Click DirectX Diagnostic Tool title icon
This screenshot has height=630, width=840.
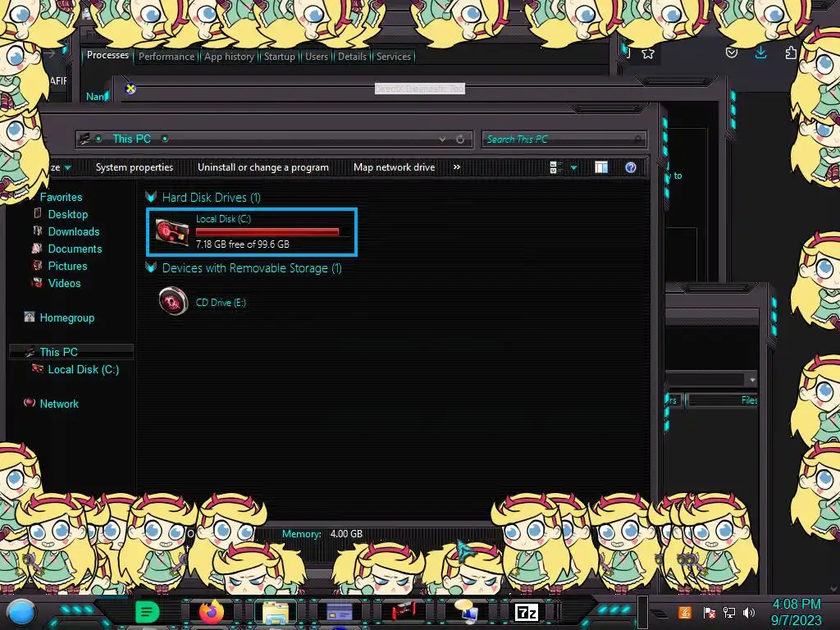coord(130,89)
